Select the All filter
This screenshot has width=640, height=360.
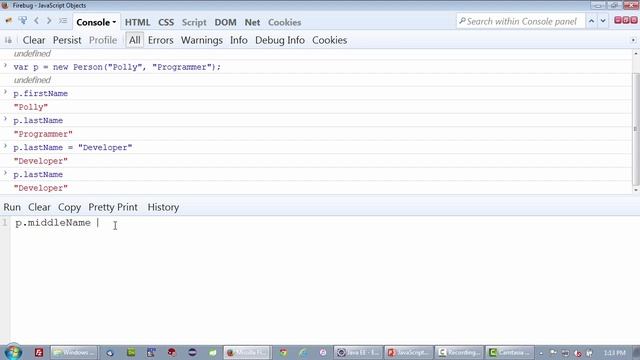click(x=135, y=40)
